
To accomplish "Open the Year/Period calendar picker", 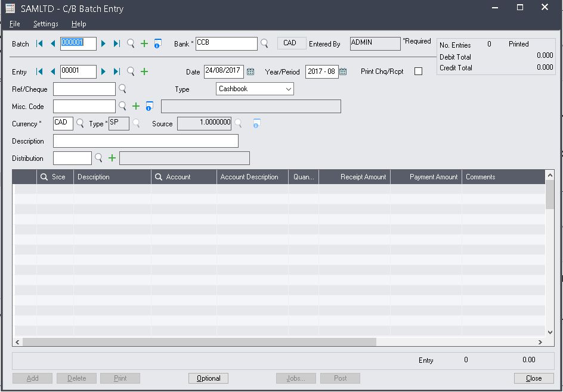I will [x=343, y=71].
